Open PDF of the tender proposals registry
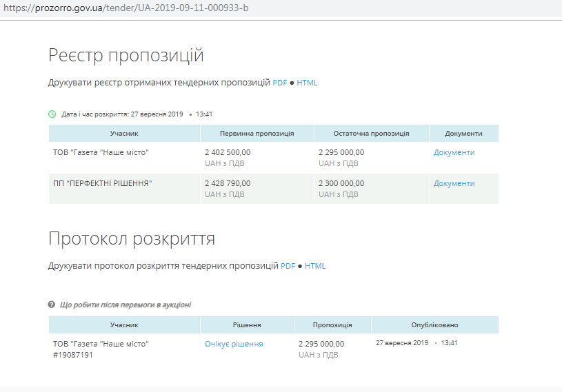This screenshot has width=562, height=392. click(x=279, y=83)
